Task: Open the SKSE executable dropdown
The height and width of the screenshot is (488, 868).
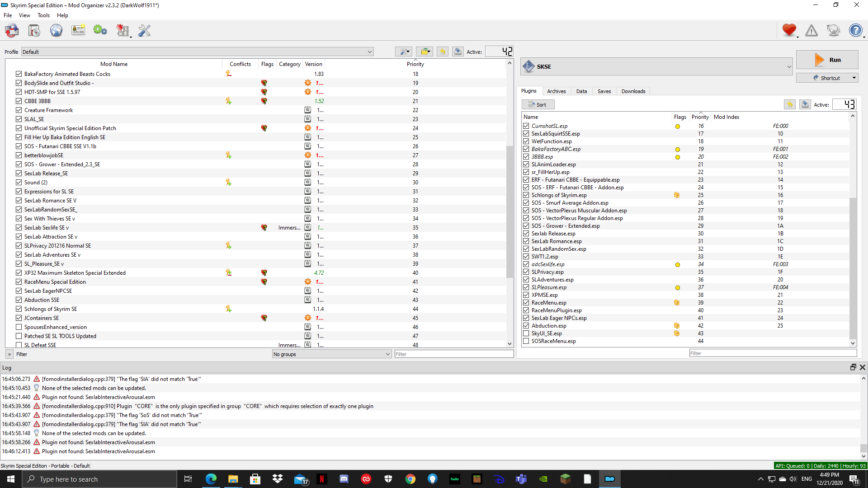Action: point(657,66)
